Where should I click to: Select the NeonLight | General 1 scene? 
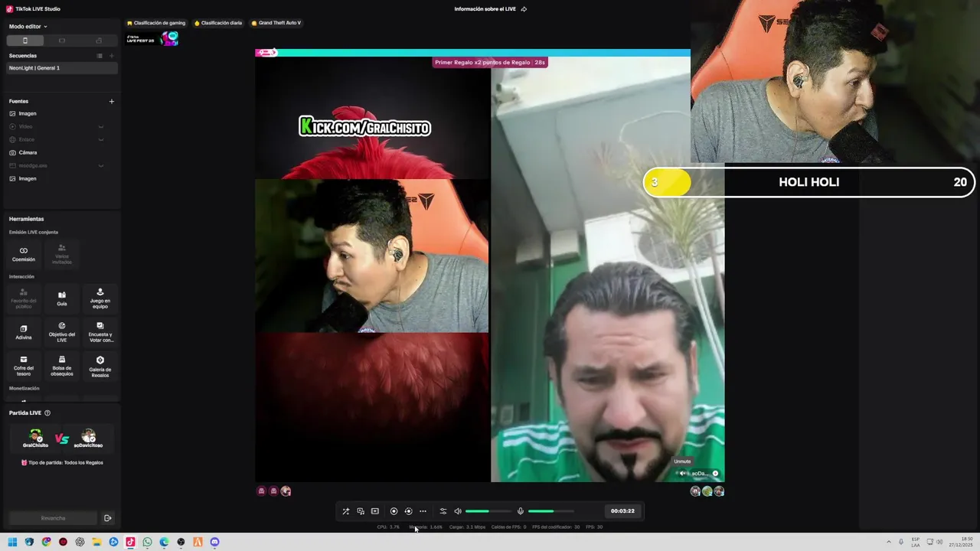coord(62,68)
